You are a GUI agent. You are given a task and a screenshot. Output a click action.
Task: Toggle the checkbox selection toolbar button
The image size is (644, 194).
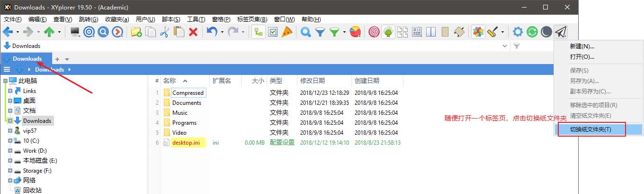pyautogui.click(x=272, y=32)
